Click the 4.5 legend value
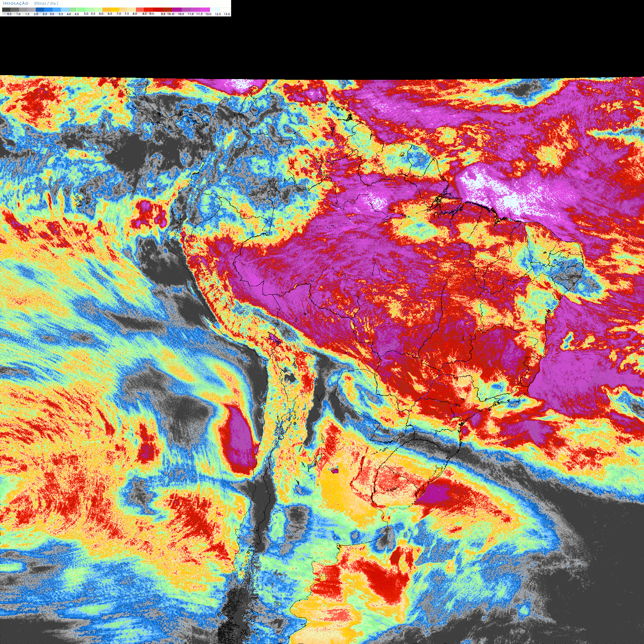644x644 pixels. tap(77, 14)
